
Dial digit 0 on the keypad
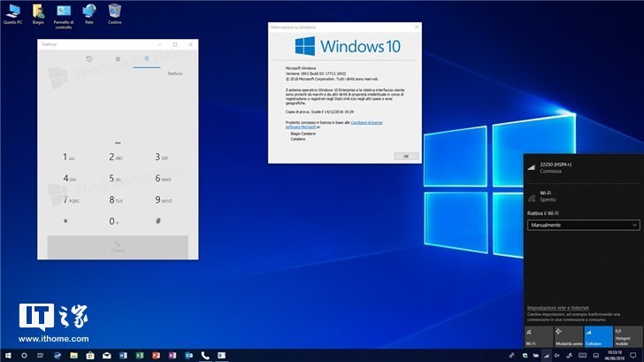[x=114, y=221]
